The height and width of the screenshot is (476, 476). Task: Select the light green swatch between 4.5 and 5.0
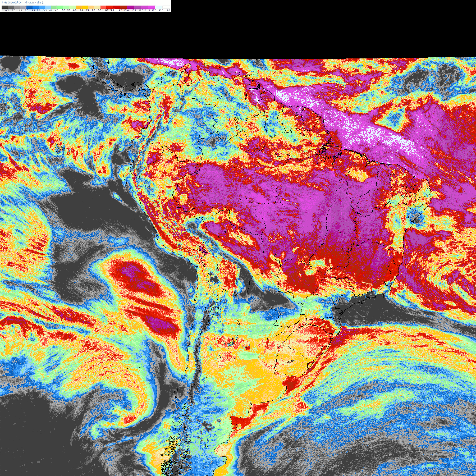[60, 7]
